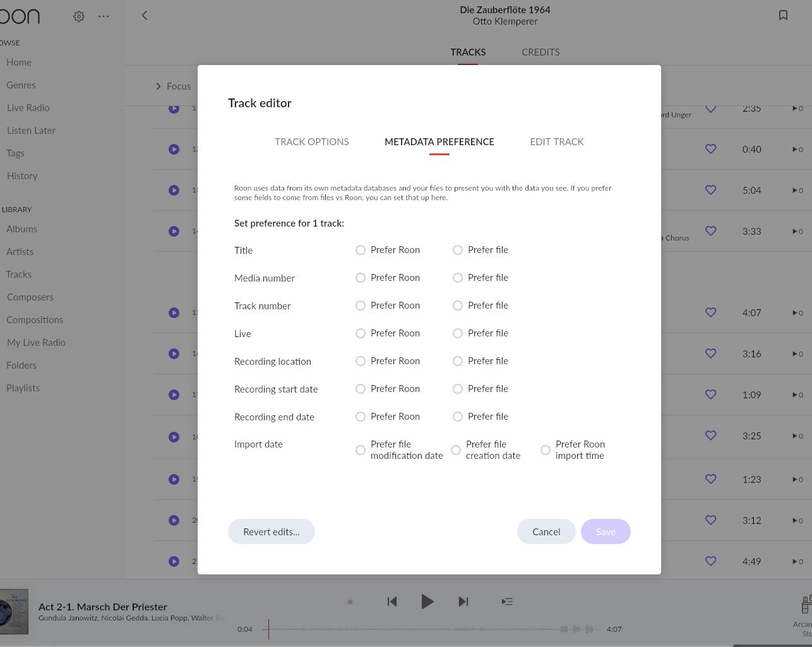This screenshot has height=647, width=812.
Task: Select Prefer file for Title
Action: [458, 250]
